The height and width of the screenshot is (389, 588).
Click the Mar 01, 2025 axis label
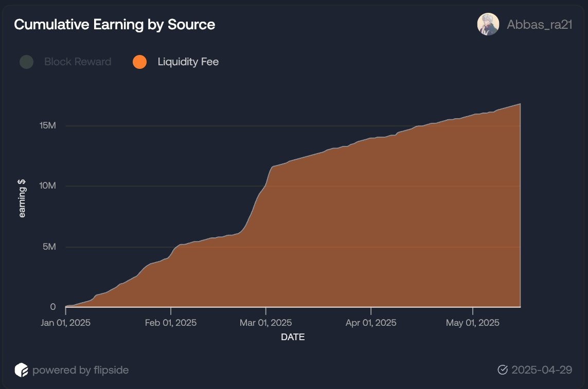pyautogui.click(x=265, y=323)
